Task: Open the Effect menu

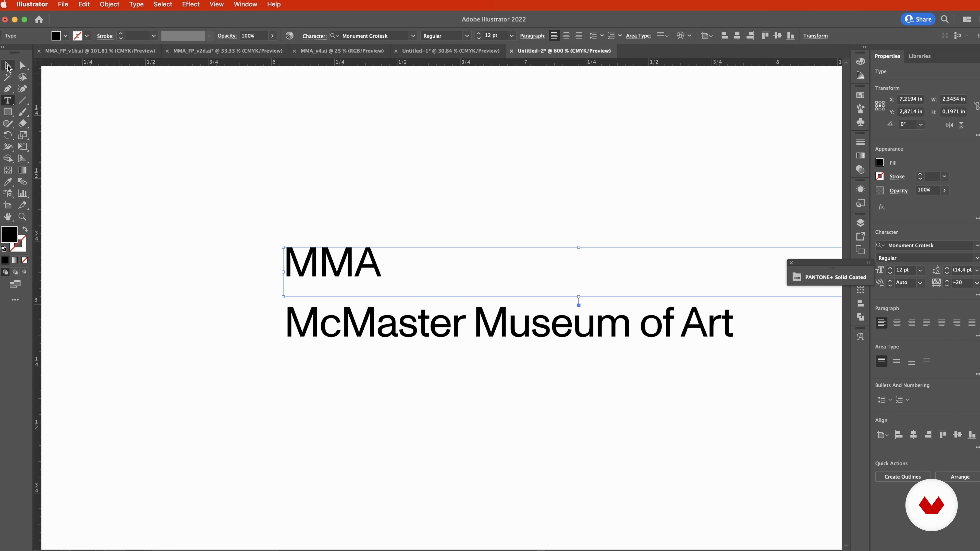Action: coord(191,5)
